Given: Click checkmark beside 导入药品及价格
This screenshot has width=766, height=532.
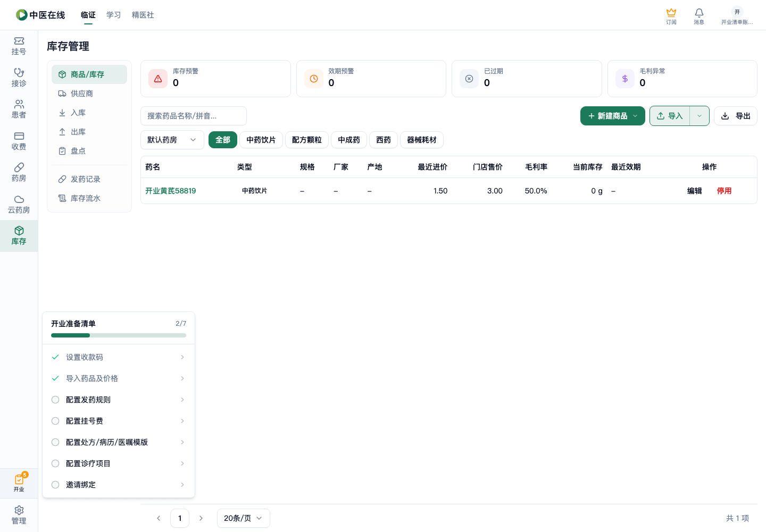Looking at the screenshot, I should [55, 378].
